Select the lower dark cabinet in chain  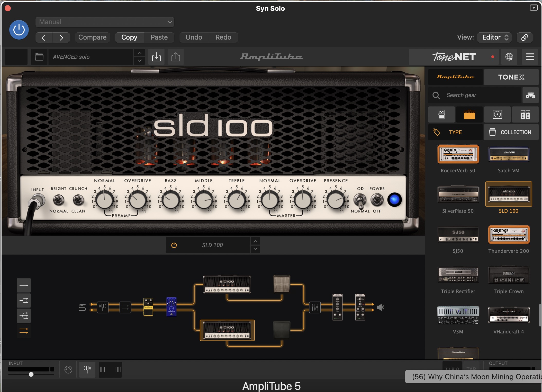(x=282, y=330)
